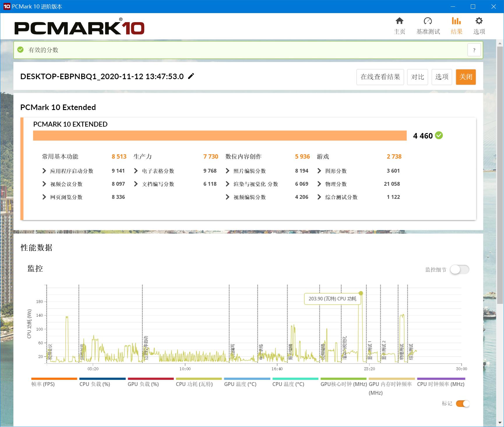The width and height of the screenshot is (504, 427).
Task: Click the 对比 compare button
Action: pyautogui.click(x=417, y=77)
